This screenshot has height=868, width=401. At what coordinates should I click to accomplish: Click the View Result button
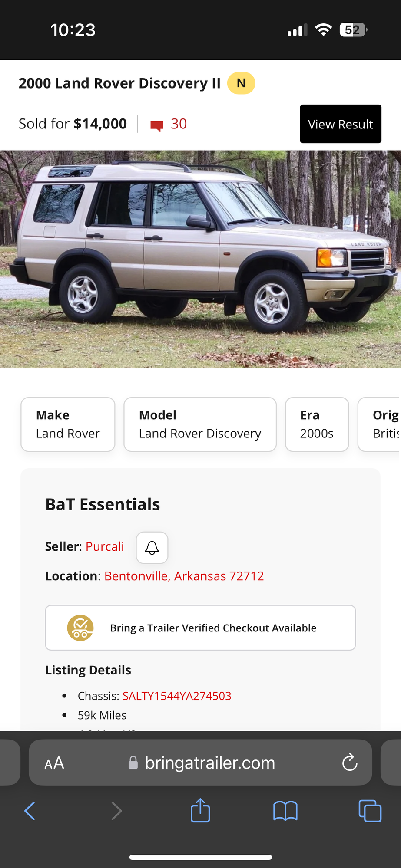(x=341, y=124)
